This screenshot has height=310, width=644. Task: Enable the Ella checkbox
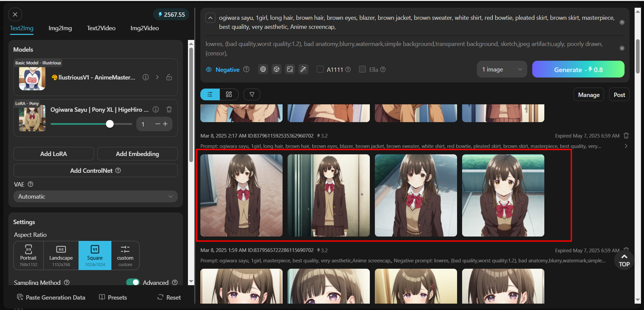(x=362, y=69)
